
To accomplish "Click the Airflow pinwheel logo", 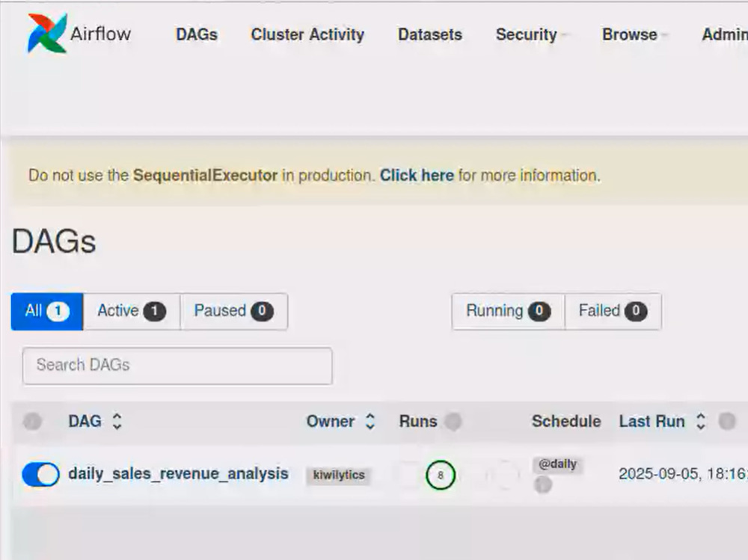I will tap(46, 33).
